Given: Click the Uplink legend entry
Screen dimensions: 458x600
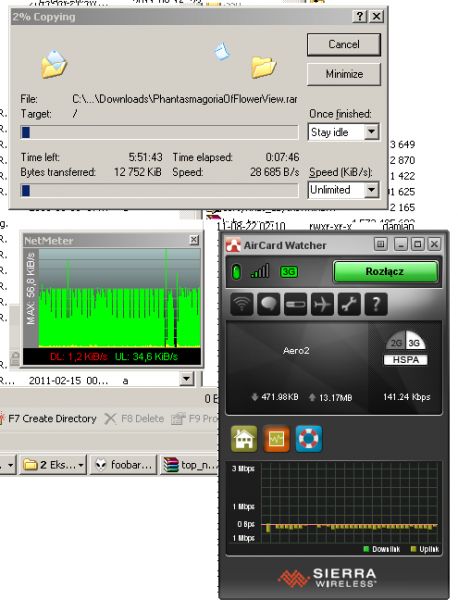Looking at the screenshot, I should (x=424, y=549).
